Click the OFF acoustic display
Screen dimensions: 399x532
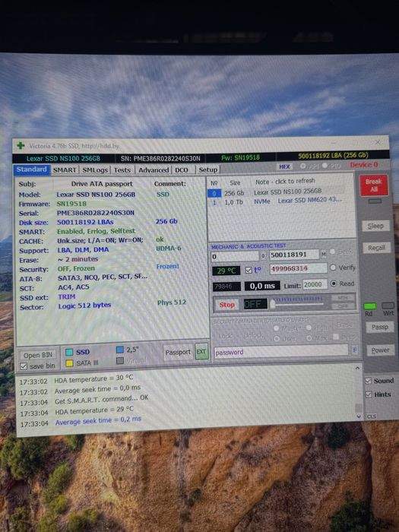tap(255, 304)
